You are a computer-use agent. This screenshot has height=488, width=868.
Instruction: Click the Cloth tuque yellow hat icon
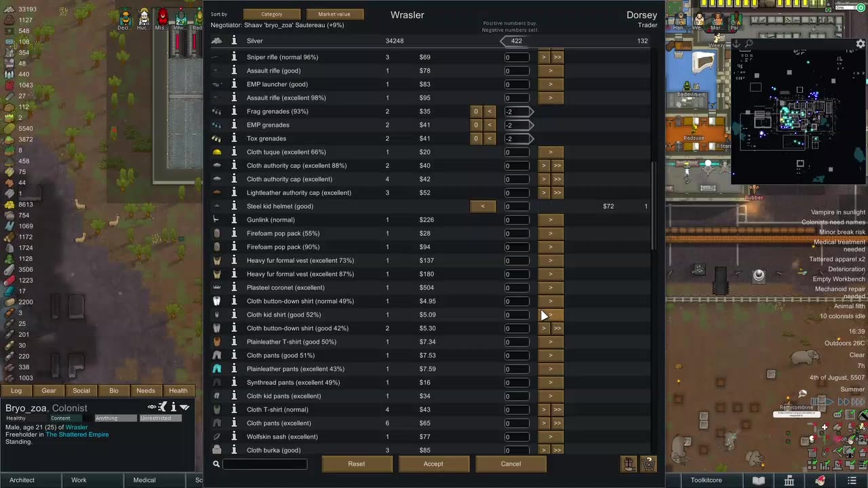click(x=217, y=152)
